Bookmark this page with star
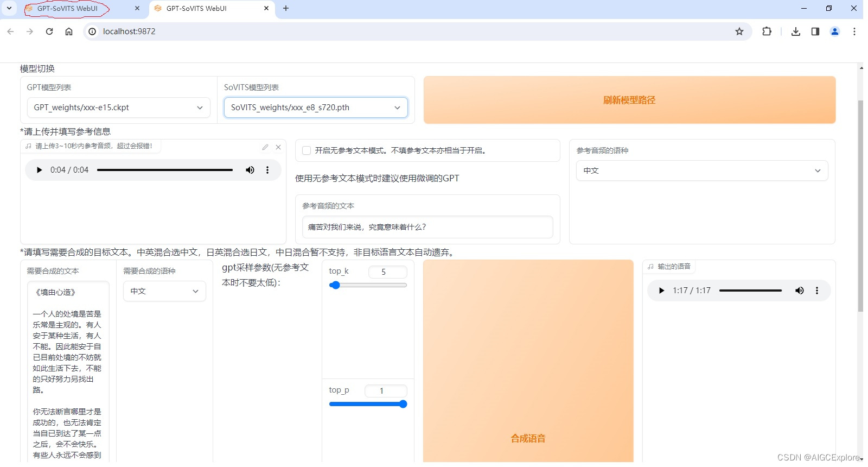This screenshot has height=467, width=868. click(x=739, y=31)
